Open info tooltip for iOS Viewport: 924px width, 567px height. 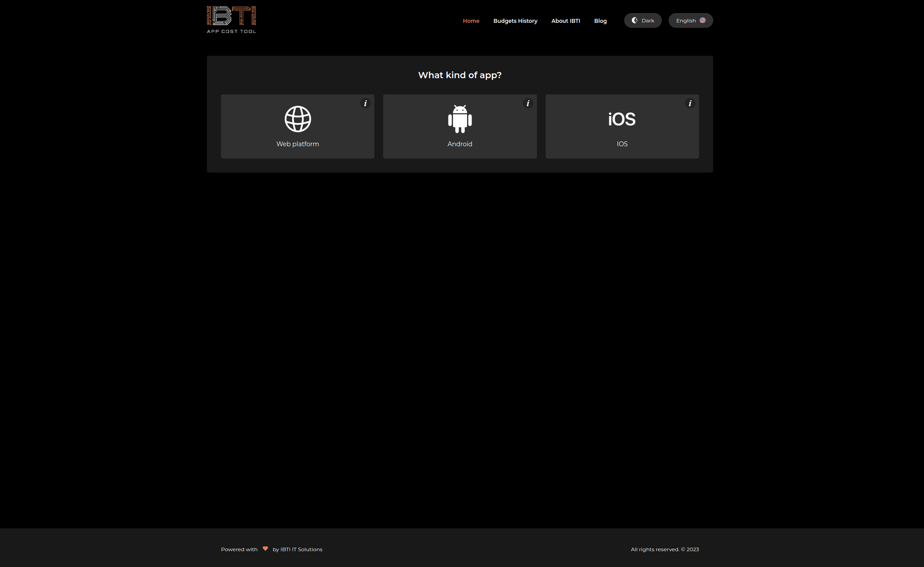coord(690,103)
